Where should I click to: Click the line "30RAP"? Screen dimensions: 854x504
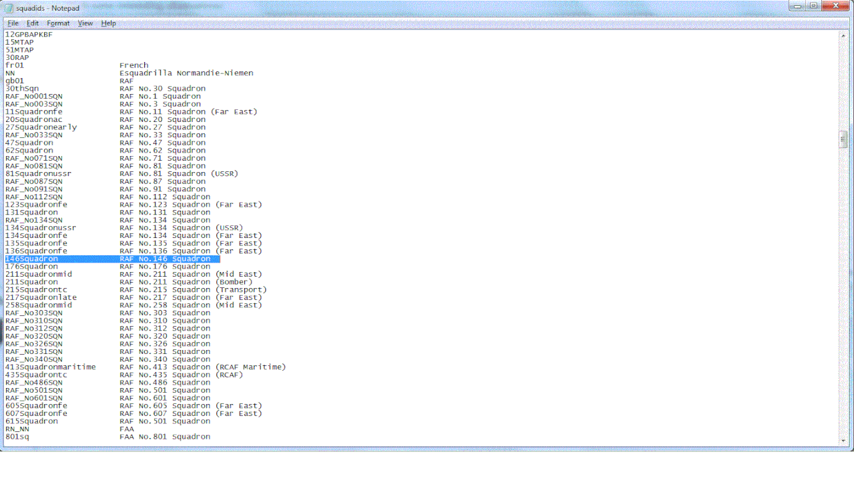(x=17, y=58)
